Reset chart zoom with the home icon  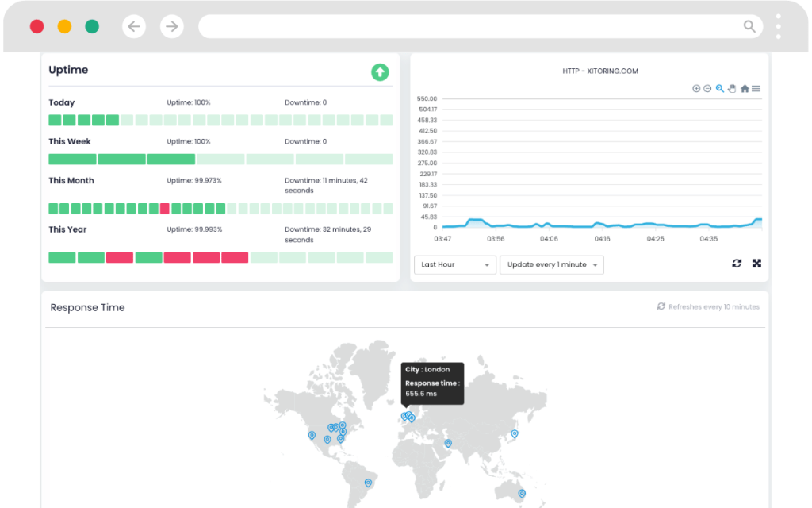click(745, 89)
